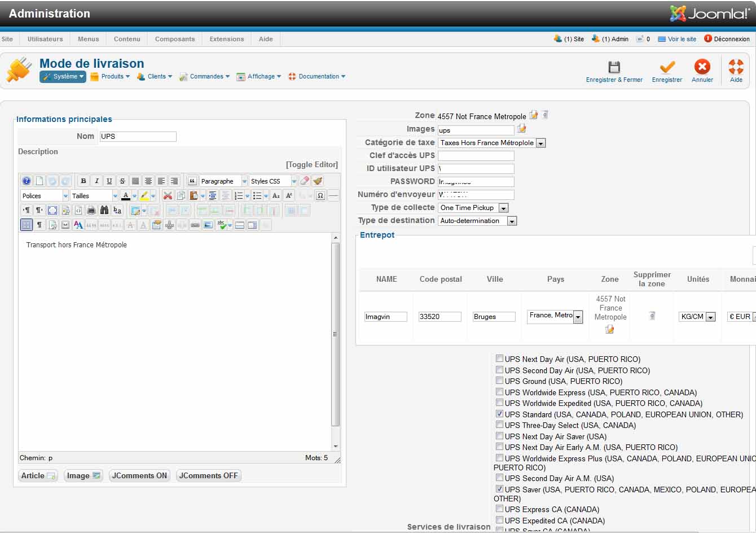Click the Enregistrer save button
The image size is (756, 533).
point(667,72)
